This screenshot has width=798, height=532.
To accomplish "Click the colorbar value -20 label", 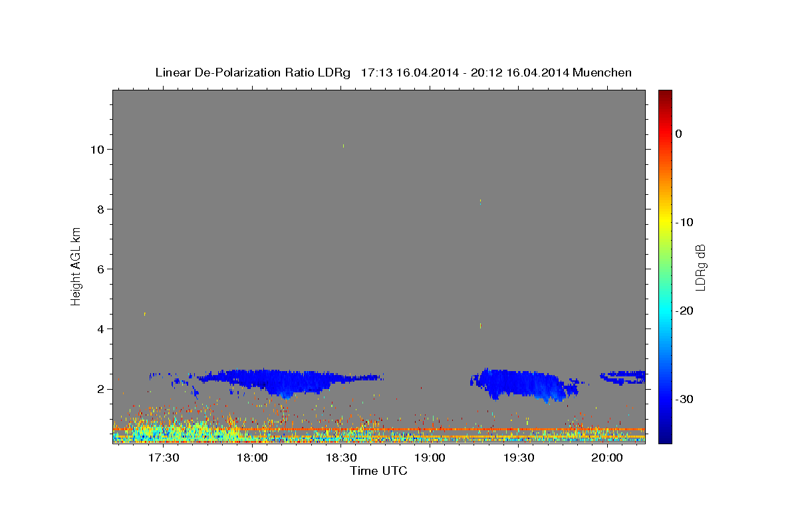I will pos(685,311).
